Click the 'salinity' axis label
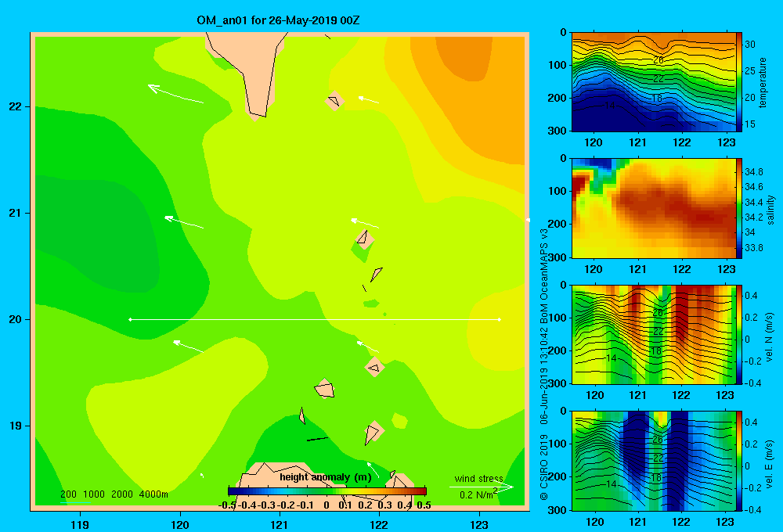The height and width of the screenshot is (532, 783). [x=771, y=210]
